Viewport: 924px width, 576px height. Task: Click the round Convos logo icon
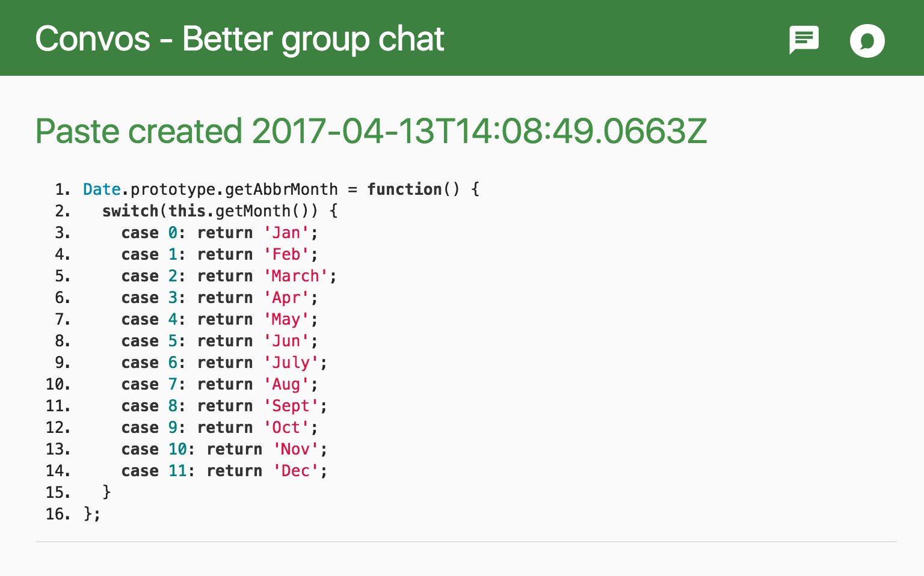click(867, 40)
